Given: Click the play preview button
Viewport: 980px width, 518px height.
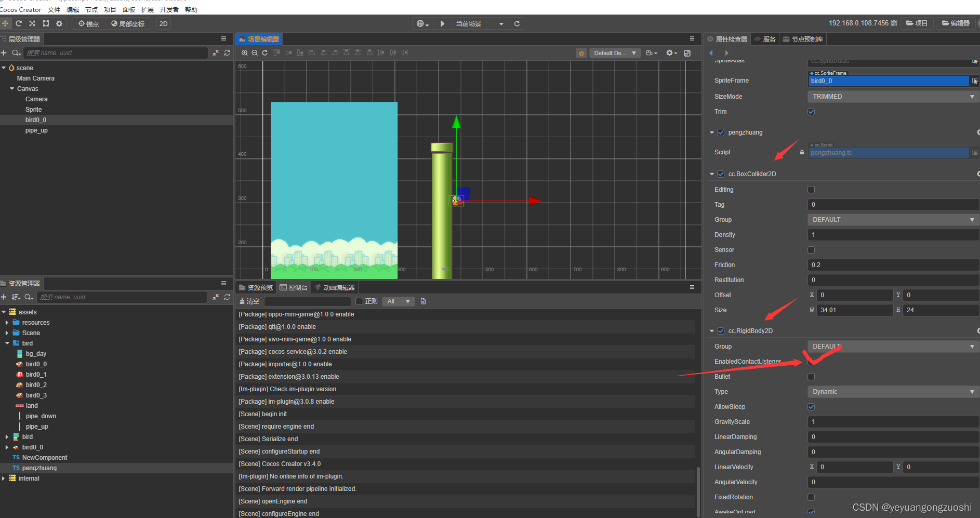Looking at the screenshot, I should [442, 23].
